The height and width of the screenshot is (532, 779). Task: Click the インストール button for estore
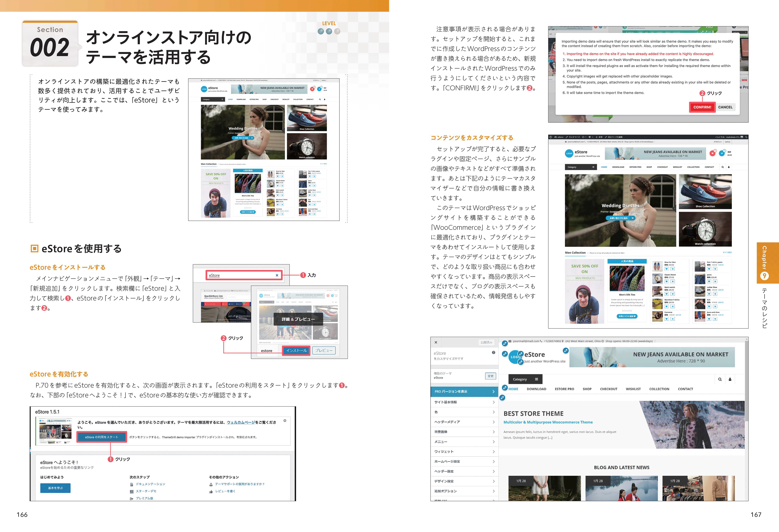[296, 350]
